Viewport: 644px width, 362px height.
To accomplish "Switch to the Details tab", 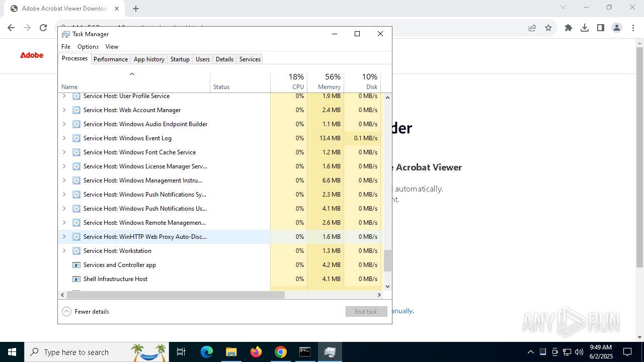I will [224, 59].
